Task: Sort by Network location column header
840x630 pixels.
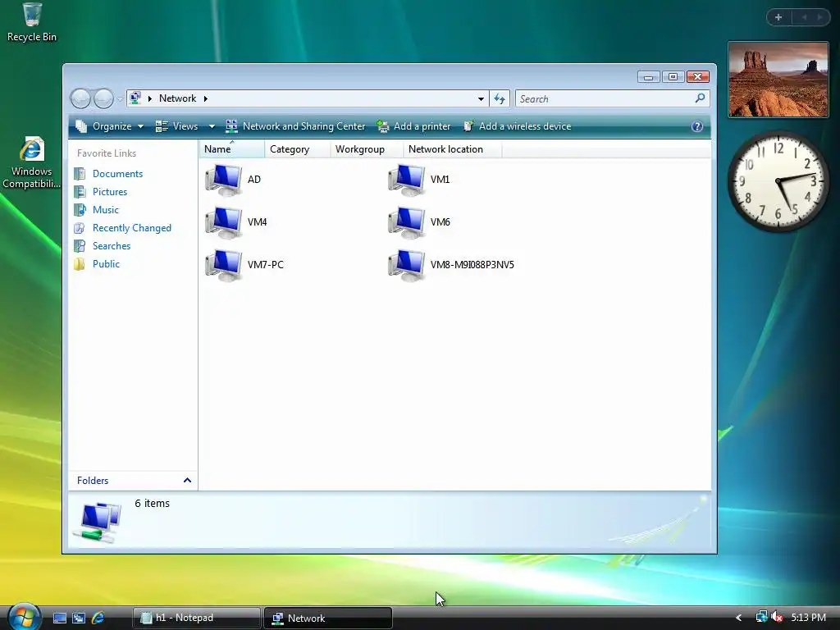Action: (x=453, y=149)
